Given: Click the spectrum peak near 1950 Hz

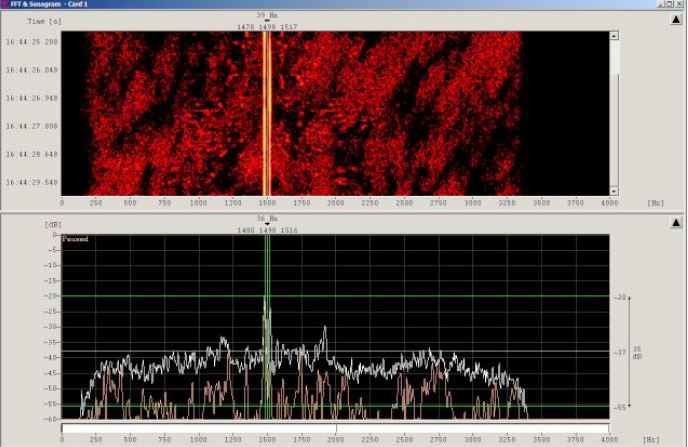Looking at the screenshot, I should (x=324, y=330).
